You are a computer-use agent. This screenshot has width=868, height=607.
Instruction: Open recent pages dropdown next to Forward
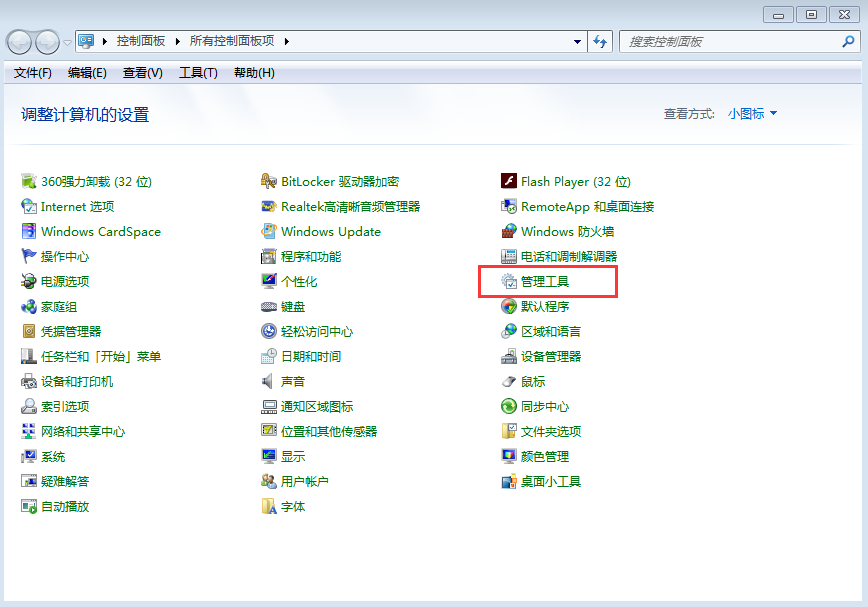(67, 42)
